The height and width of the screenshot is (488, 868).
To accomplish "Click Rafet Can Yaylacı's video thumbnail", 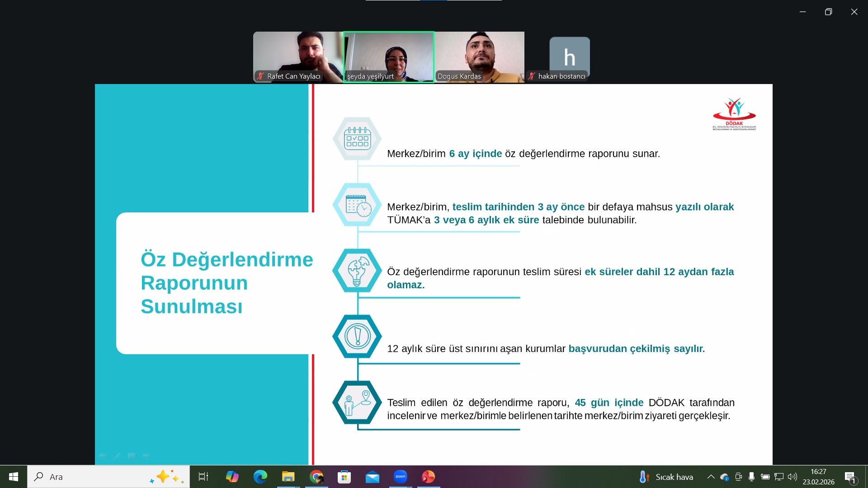I will 298,56.
